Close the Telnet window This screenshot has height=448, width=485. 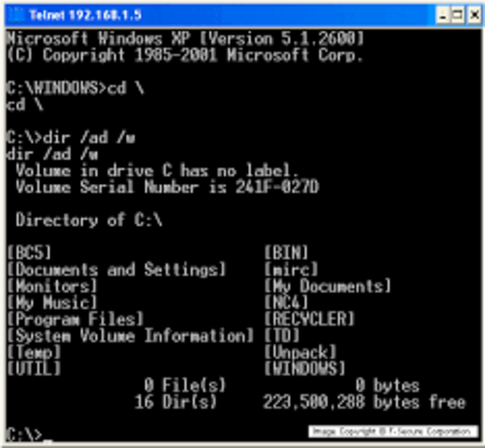475,15
